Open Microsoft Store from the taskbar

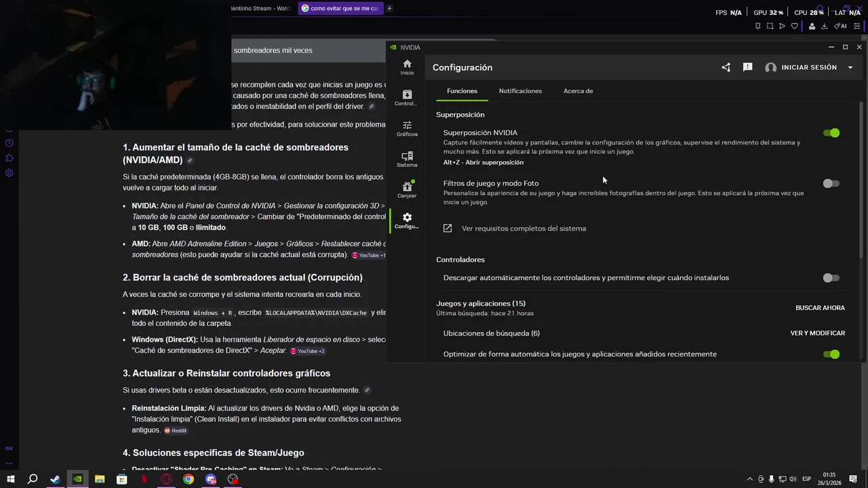tap(121, 479)
